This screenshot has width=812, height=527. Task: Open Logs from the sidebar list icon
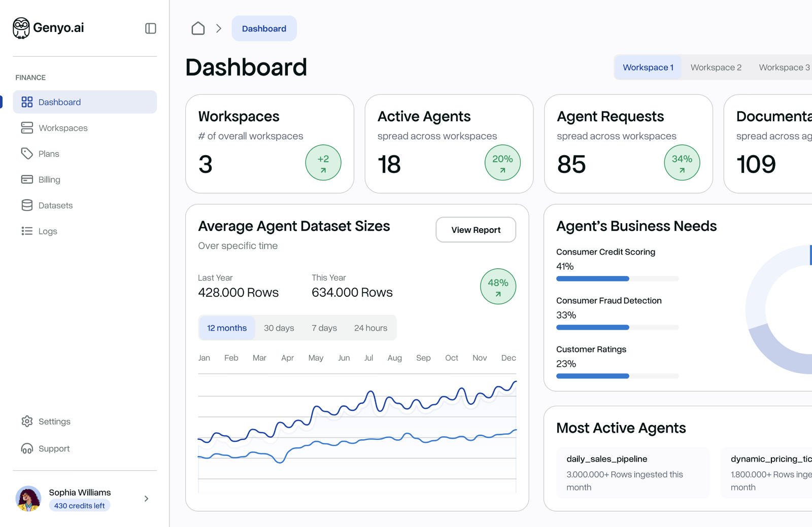click(x=27, y=231)
